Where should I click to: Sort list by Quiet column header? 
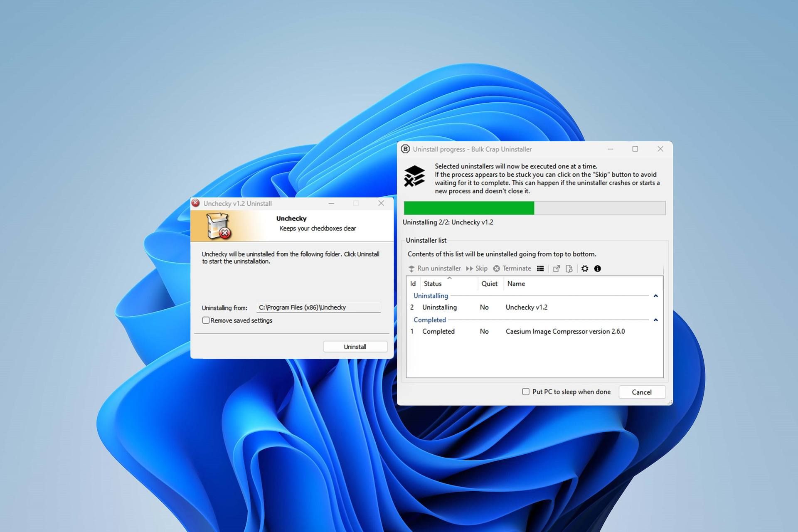pos(490,283)
